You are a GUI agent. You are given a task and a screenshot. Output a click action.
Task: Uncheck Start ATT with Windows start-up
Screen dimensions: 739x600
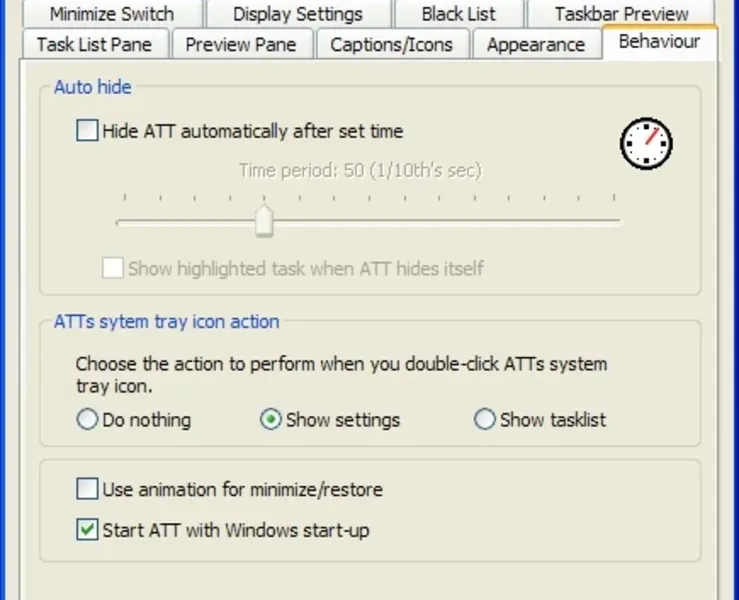coord(88,530)
